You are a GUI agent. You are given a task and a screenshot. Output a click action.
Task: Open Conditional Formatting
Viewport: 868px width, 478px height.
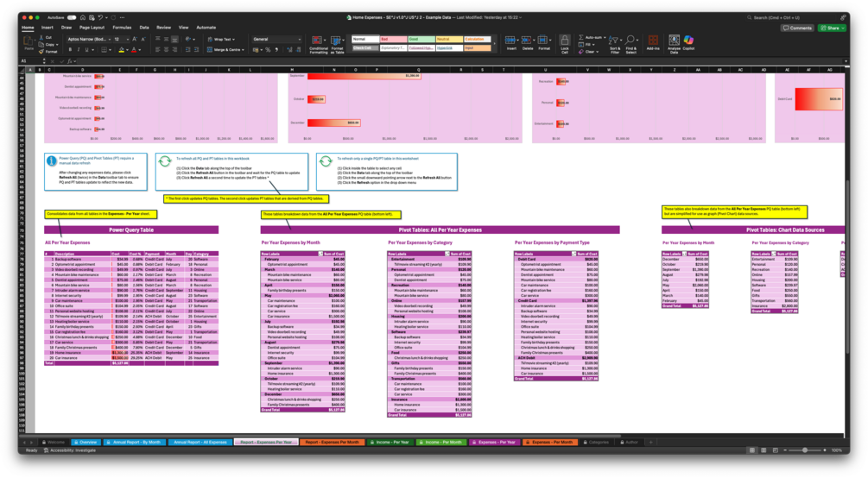click(319, 44)
